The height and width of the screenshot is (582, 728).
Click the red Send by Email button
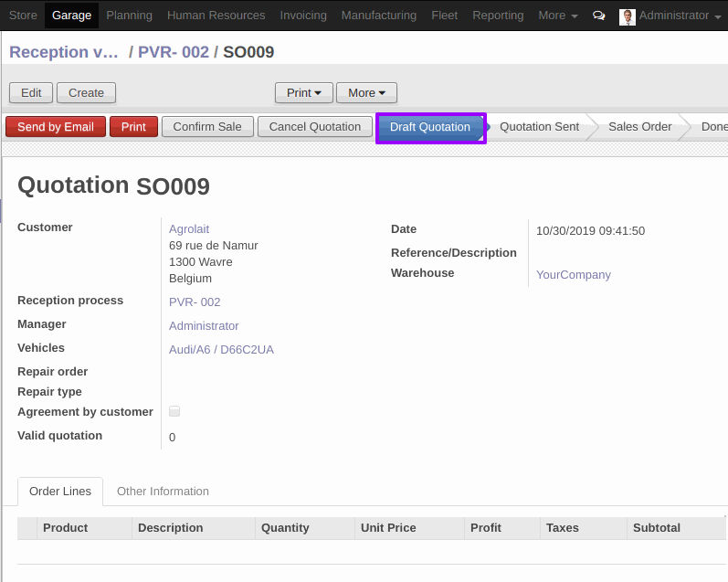point(56,127)
